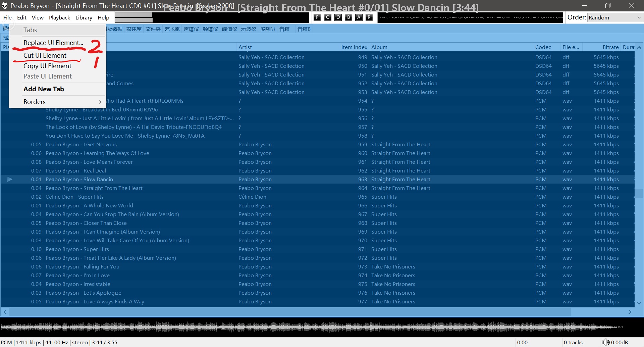644x347 pixels.
Task: Click the horizontal scrollbar left arrow
Action: 5,312
